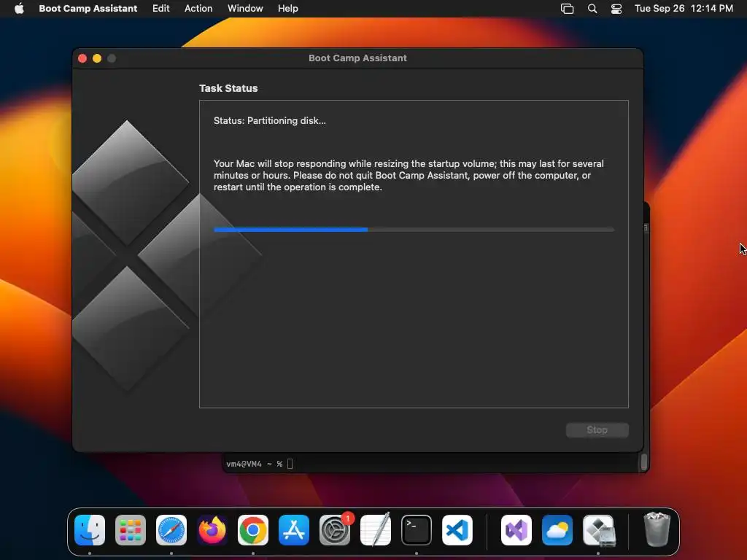Click the 'Status: Partitioning disk...' text
This screenshot has height=560, width=747.
tap(270, 120)
